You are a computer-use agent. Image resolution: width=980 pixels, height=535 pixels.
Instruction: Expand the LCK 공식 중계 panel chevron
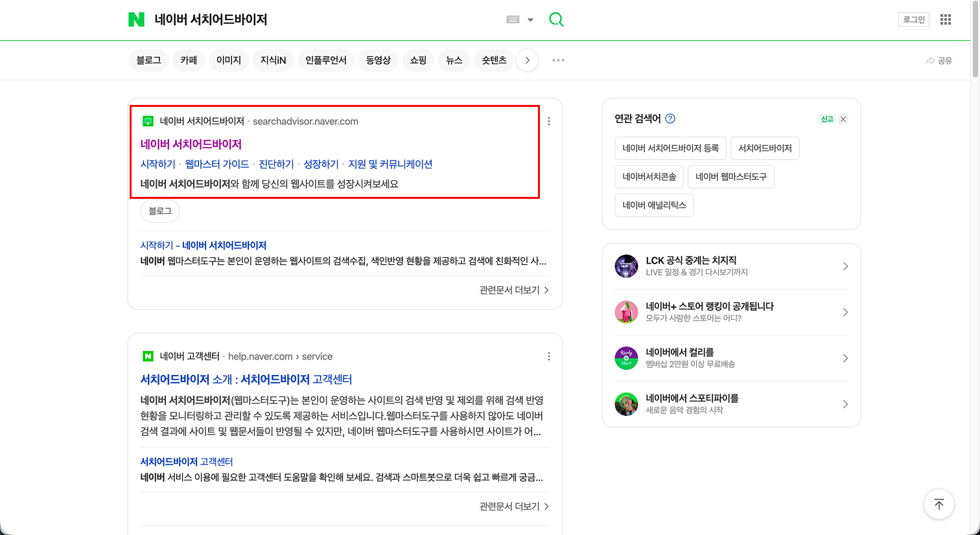845,266
